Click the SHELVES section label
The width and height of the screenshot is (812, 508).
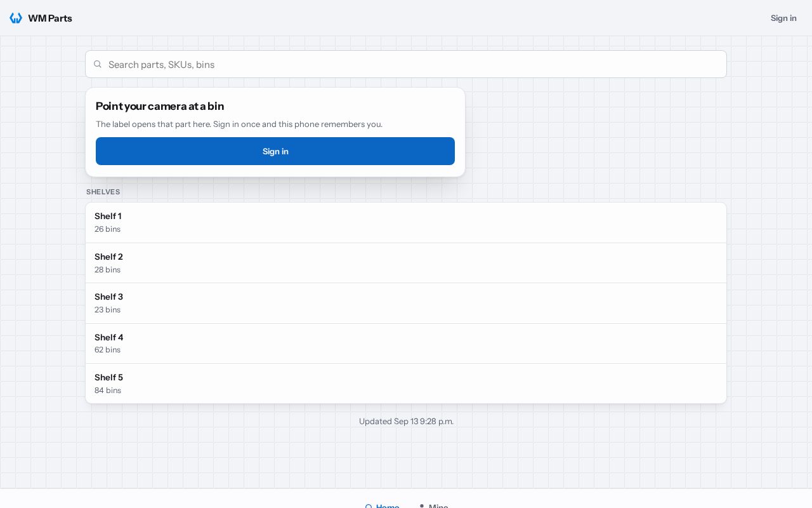tap(103, 192)
